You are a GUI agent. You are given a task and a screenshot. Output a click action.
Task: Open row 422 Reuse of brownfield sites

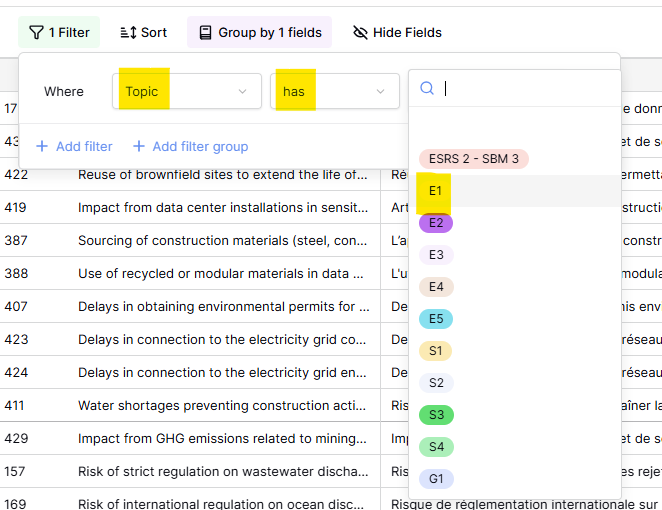tap(222, 175)
